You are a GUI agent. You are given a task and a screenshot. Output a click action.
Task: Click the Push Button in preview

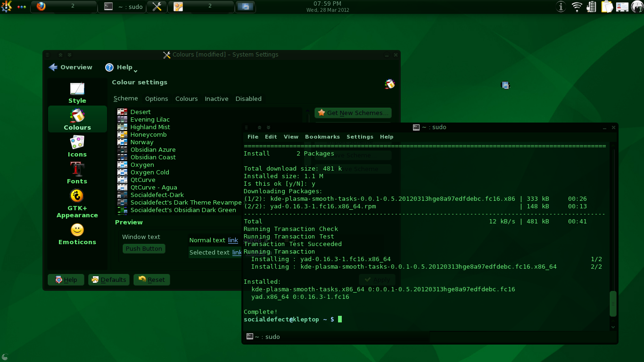point(144,248)
